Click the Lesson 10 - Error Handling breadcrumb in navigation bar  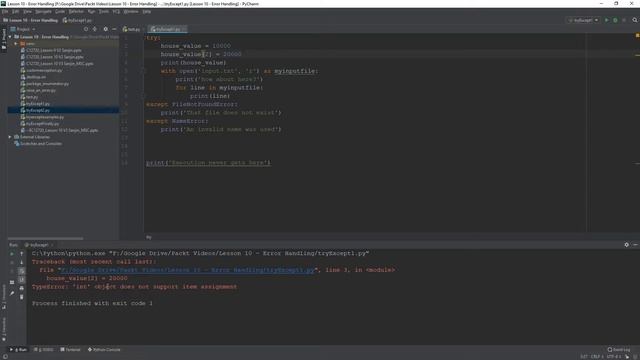coord(31,20)
